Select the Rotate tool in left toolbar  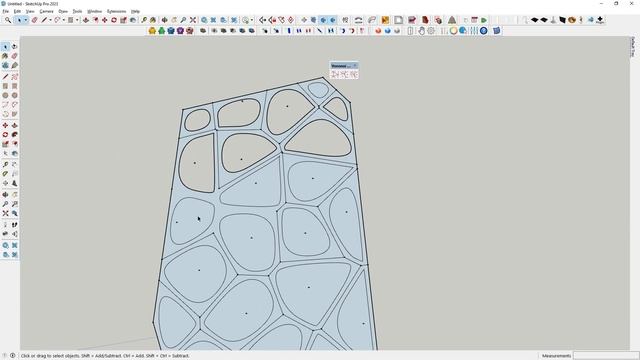(5, 135)
